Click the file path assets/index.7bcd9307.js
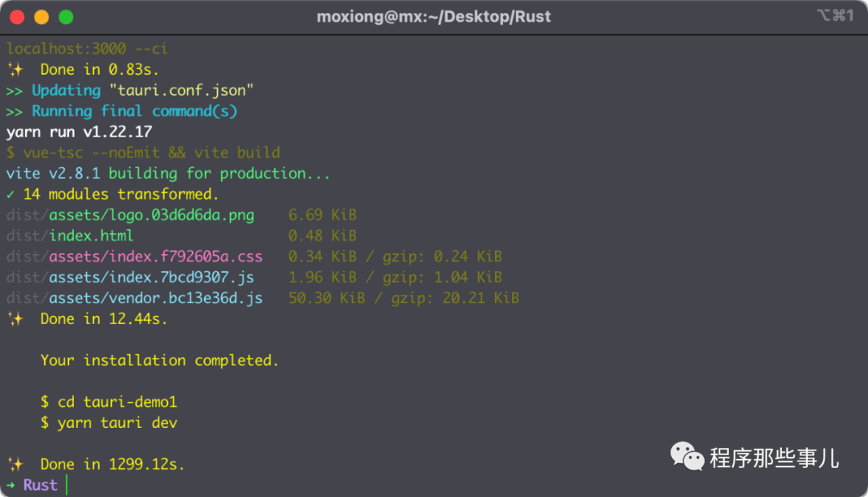 (x=152, y=277)
